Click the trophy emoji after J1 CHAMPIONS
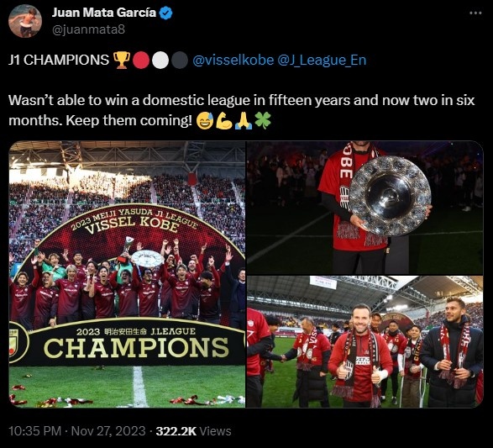 click(x=122, y=60)
